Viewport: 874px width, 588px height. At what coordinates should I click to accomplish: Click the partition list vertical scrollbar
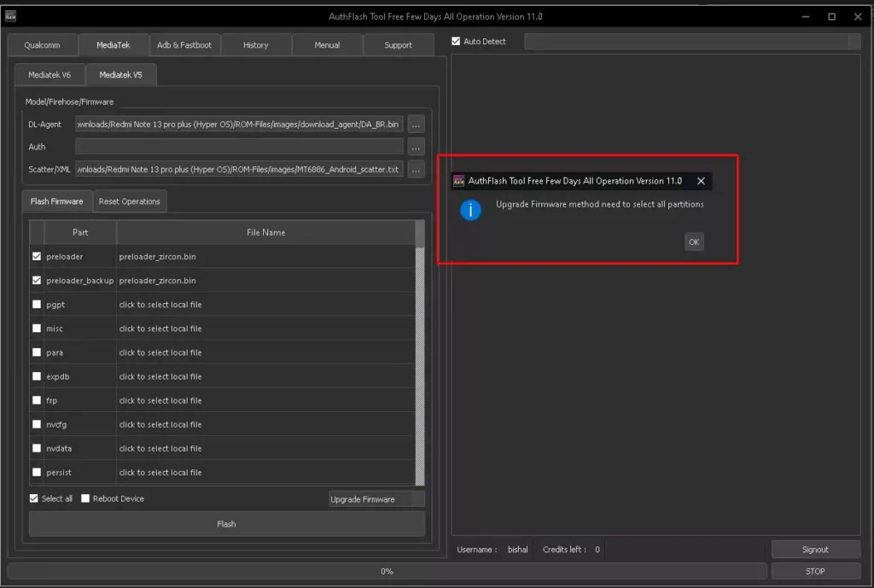(x=419, y=358)
